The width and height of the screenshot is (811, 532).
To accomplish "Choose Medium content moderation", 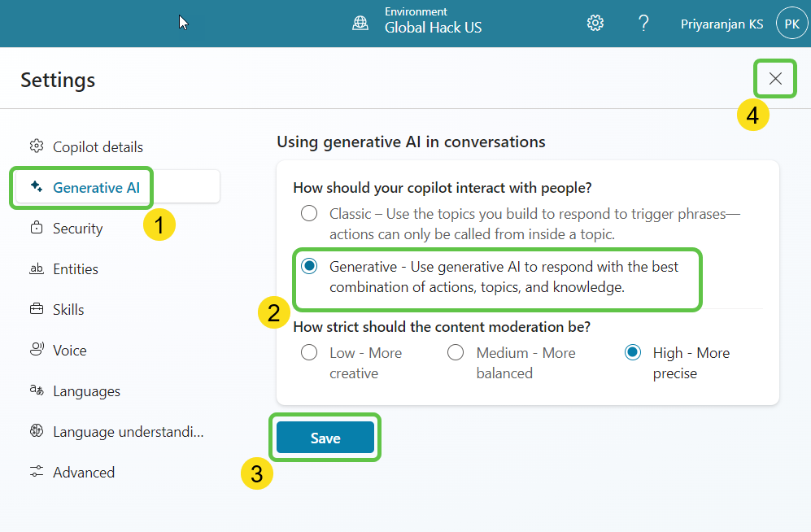I will point(456,353).
